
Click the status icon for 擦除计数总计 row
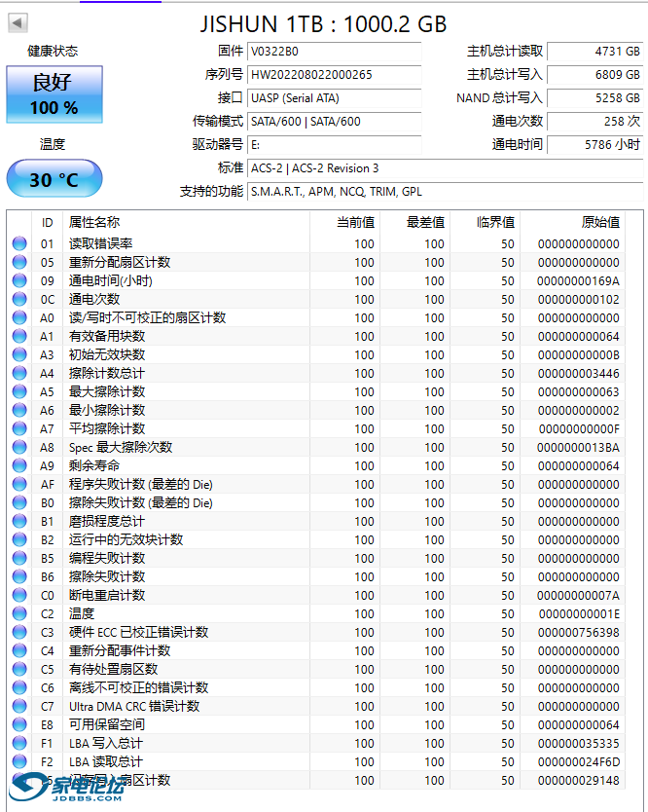(x=19, y=373)
